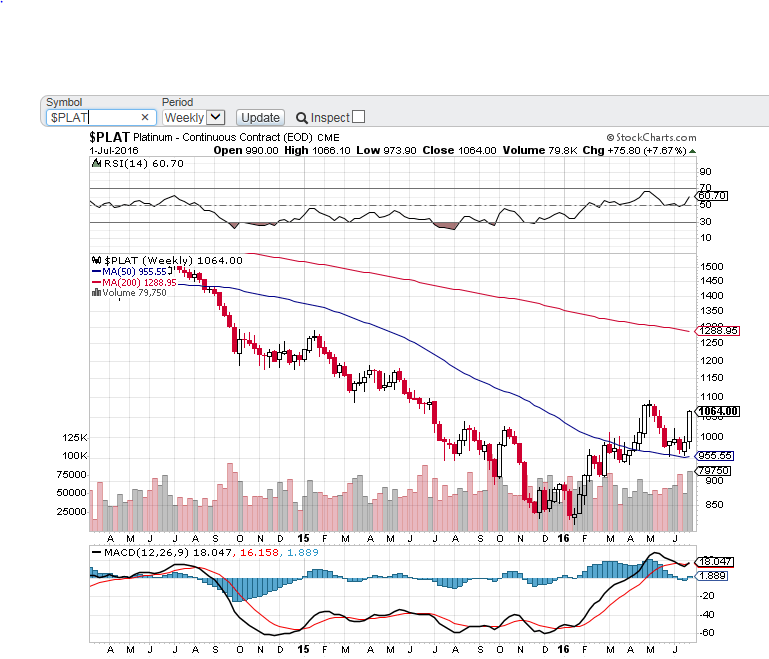The width and height of the screenshot is (769, 659).
Task: Select the Weekly period combo box
Action: point(193,117)
